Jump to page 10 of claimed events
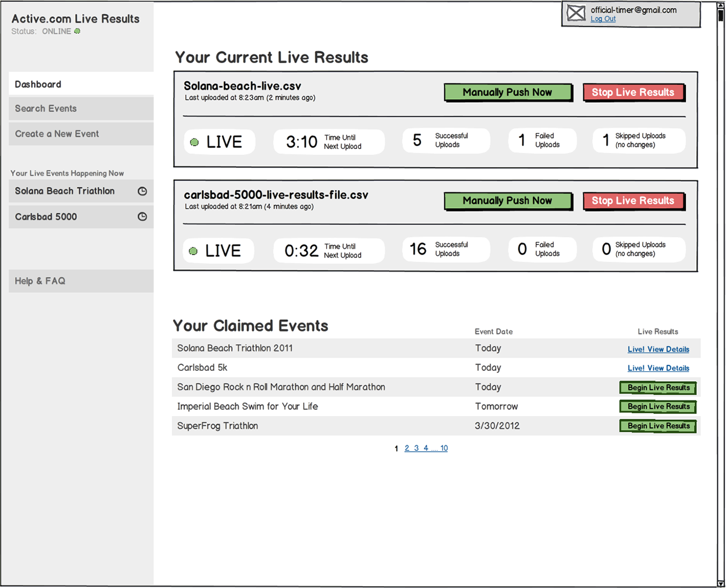The width and height of the screenshot is (726, 588). (444, 448)
